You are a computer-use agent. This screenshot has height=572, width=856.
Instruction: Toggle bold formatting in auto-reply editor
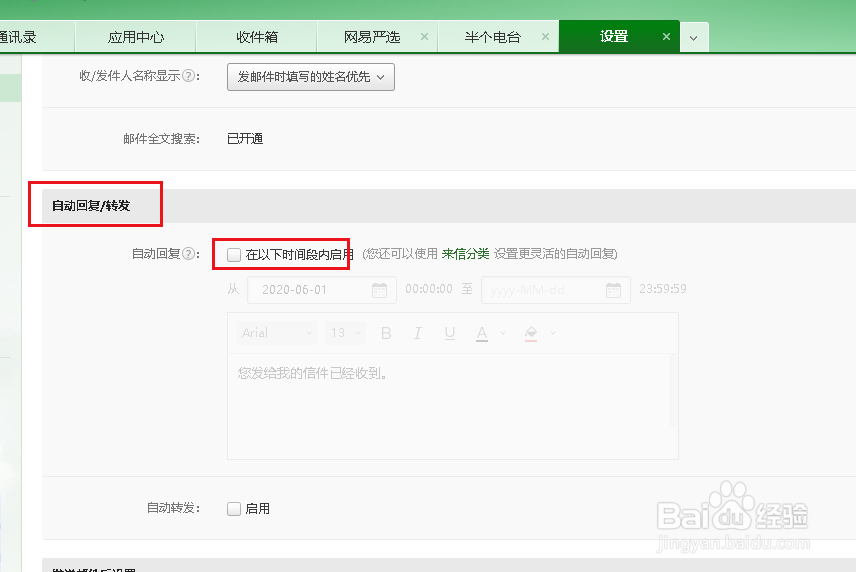[x=386, y=333]
